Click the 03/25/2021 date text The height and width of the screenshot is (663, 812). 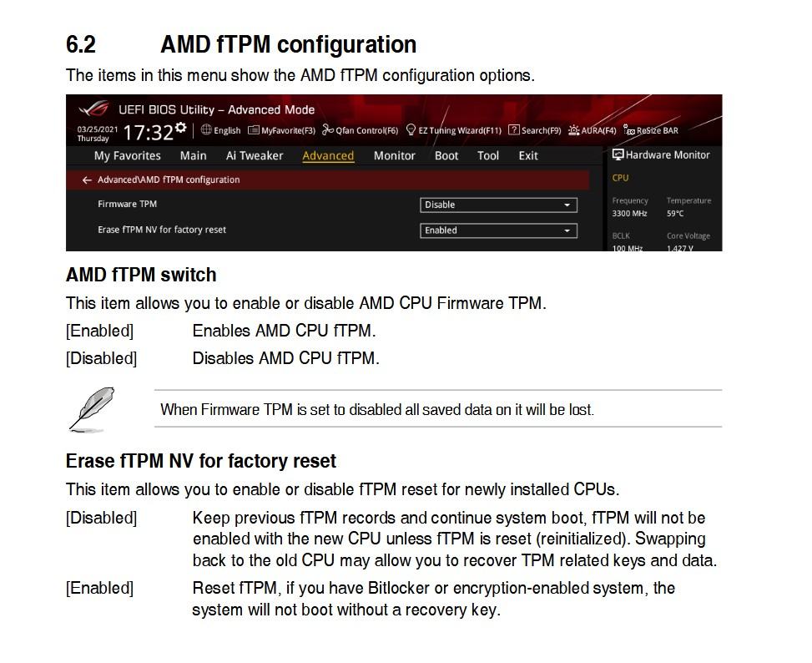98,129
